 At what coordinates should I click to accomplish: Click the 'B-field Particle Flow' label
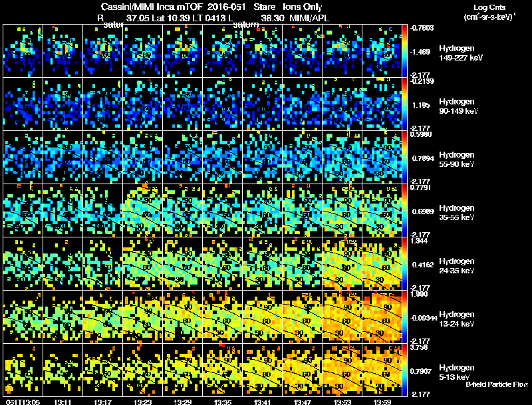[x=497, y=384]
